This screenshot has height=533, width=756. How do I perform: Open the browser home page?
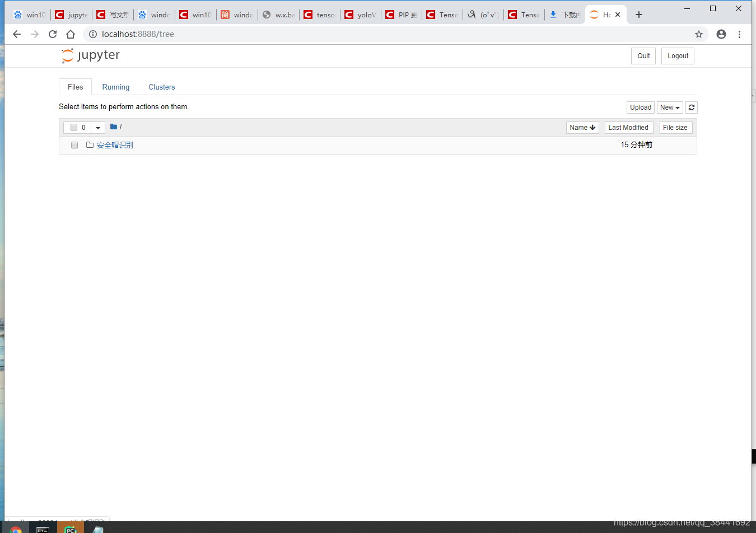click(x=71, y=34)
